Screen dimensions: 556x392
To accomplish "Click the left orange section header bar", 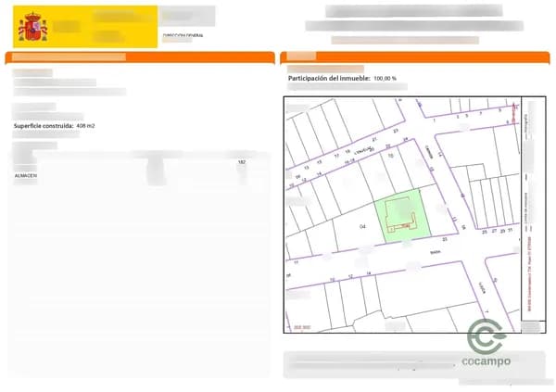I will [x=139, y=57].
